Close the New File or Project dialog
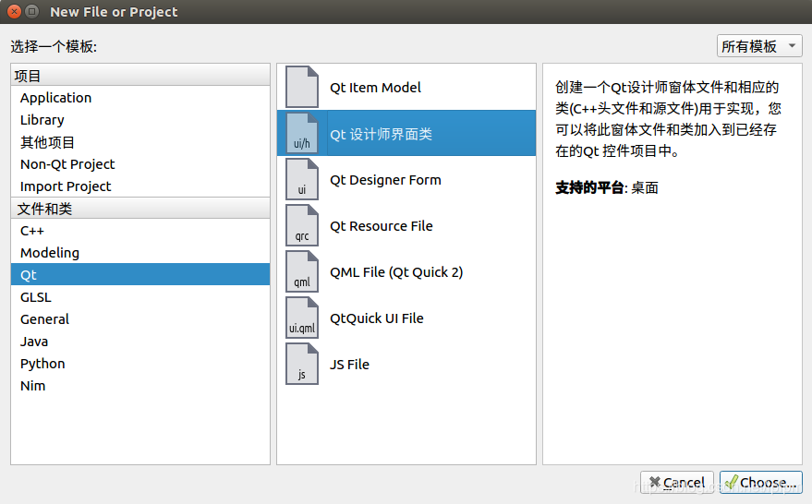 pos(15,11)
